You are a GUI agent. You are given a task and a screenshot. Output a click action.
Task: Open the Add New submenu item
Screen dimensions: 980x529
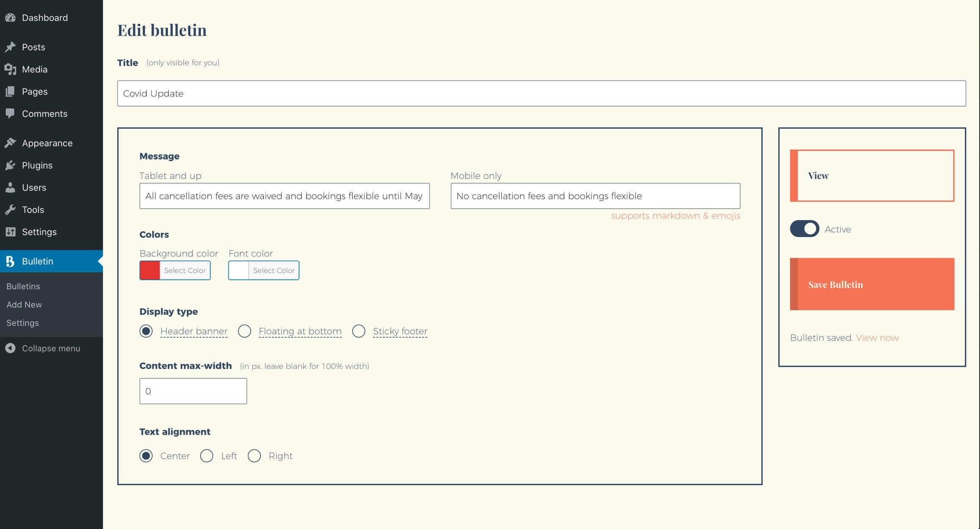[x=24, y=305]
